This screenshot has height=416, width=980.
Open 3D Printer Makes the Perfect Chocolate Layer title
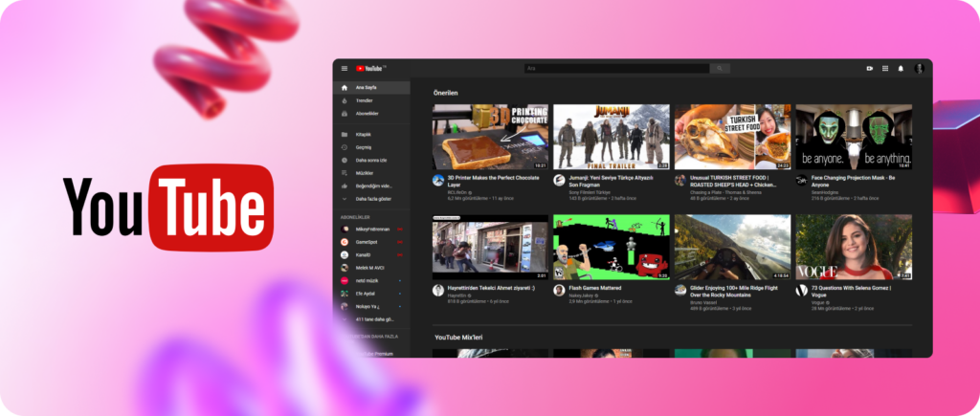[493, 181]
